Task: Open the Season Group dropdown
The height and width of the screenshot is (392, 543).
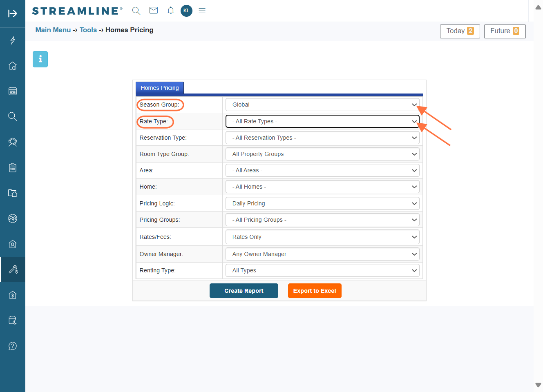Action: (322, 105)
